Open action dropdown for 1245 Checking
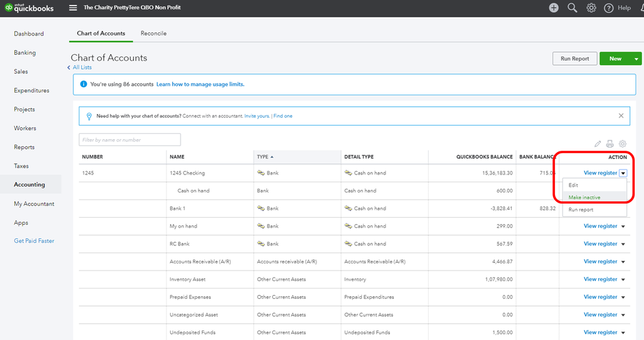Viewport: 644px width, 340px height. click(x=623, y=173)
